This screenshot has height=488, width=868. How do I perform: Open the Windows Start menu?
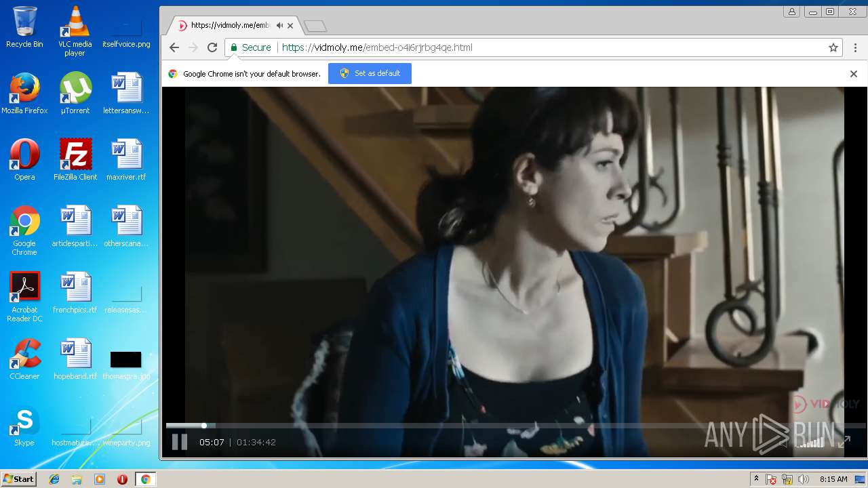click(x=18, y=479)
